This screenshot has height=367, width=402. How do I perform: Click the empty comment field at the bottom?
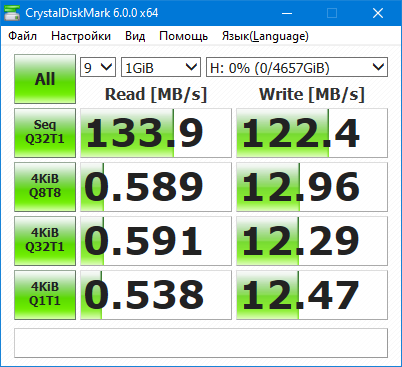[x=201, y=343]
